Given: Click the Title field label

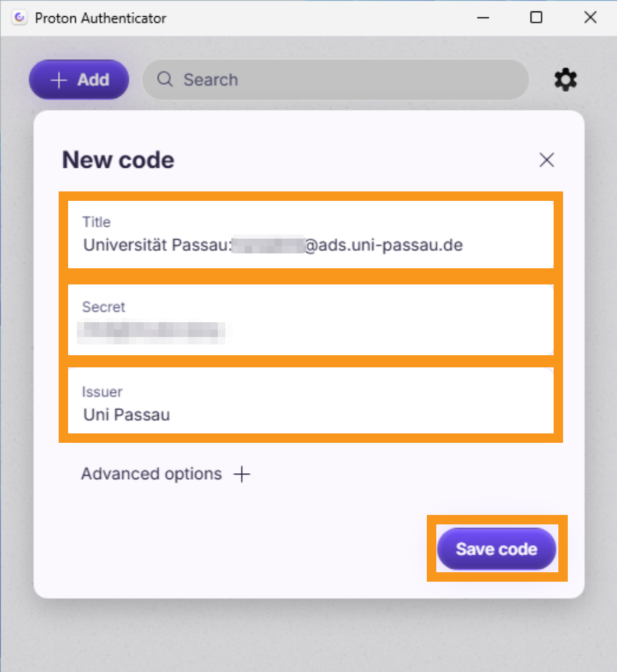Looking at the screenshot, I should click(96, 222).
